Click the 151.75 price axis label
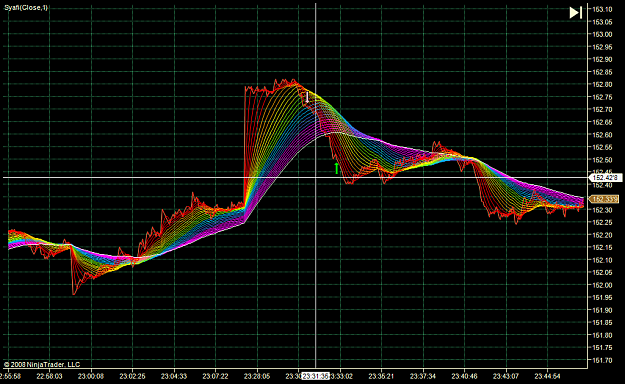 point(602,348)
